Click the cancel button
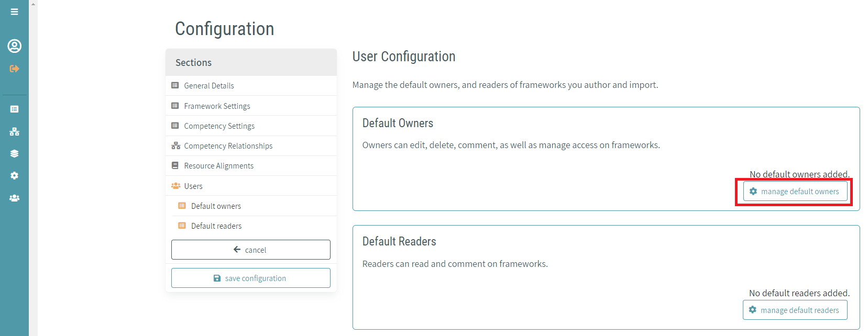Screen dimensions: 868x336 [251, 250]
